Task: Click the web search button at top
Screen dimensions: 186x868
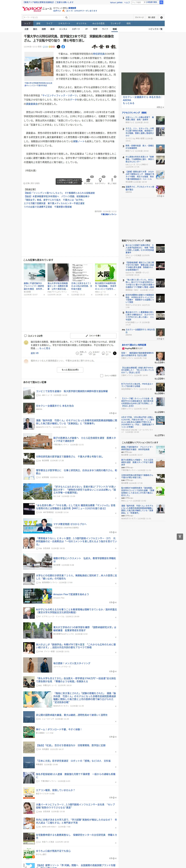Action: [x=161, y=2]
